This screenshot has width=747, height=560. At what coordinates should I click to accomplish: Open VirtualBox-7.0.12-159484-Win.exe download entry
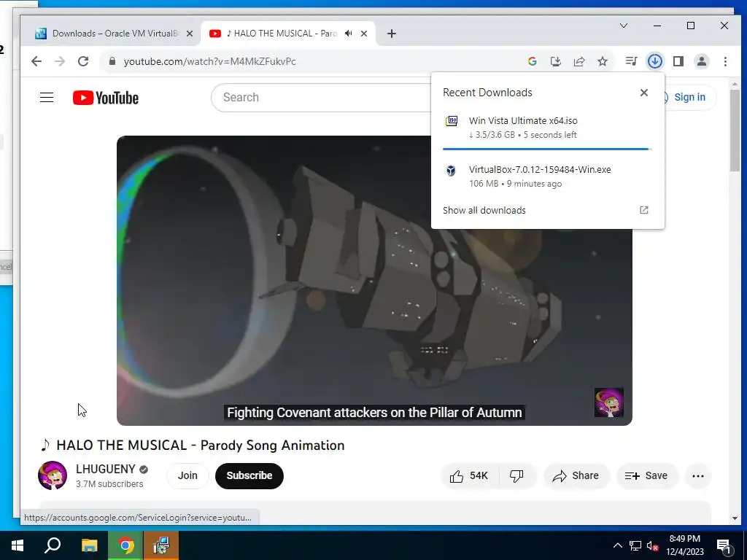547,176
